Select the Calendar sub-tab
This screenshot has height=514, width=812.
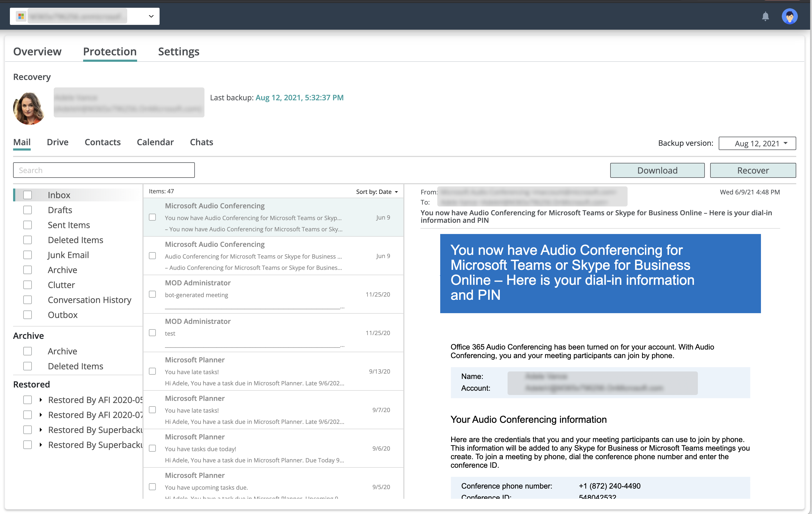(x=155, y=142)
